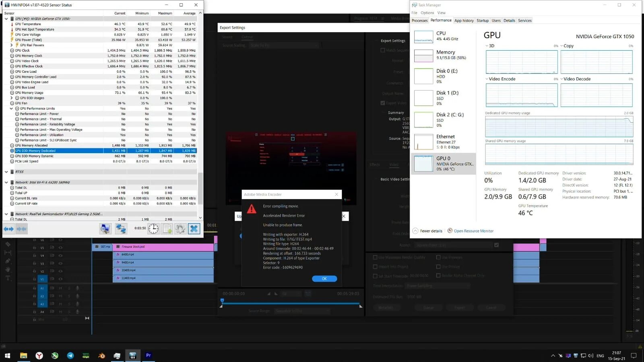644x362 pixels.
Task: Toggle track targeting for V1
Action: point(42,279)
